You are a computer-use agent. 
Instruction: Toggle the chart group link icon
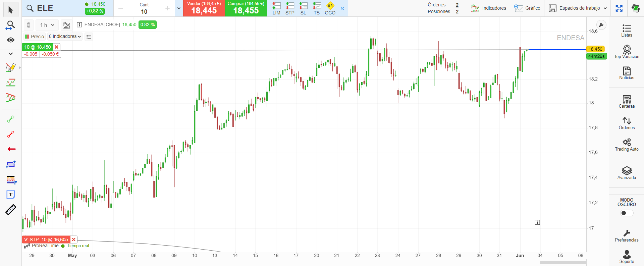coord(29,25)
